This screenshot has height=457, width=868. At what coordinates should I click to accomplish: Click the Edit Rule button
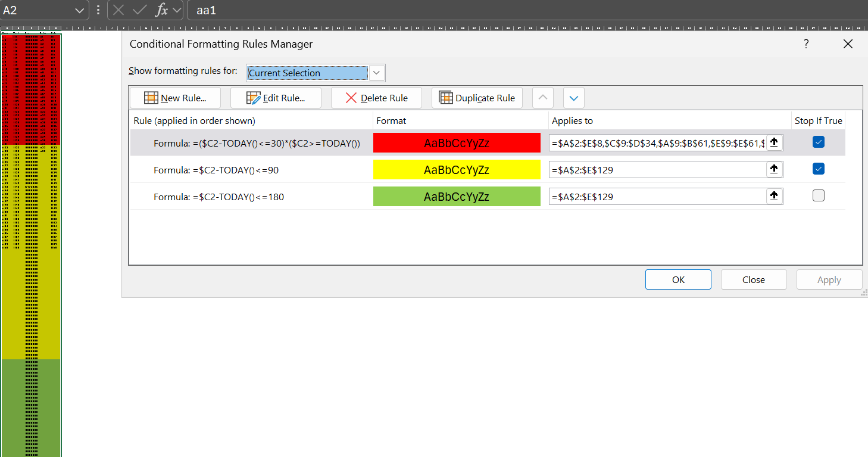coord(276,98)
